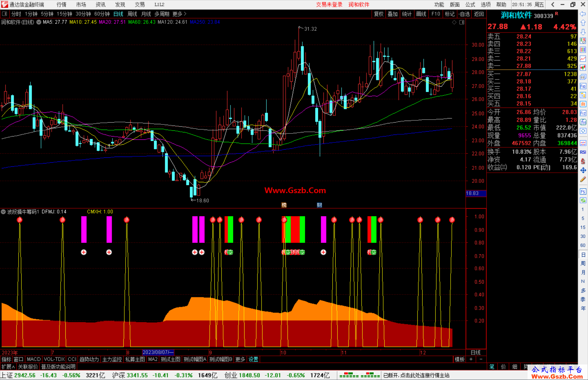The image size is (588, 380).
Task: Click the red S dollar icon in sidebar
Action: pyautogui.click(x=583, y=161)
